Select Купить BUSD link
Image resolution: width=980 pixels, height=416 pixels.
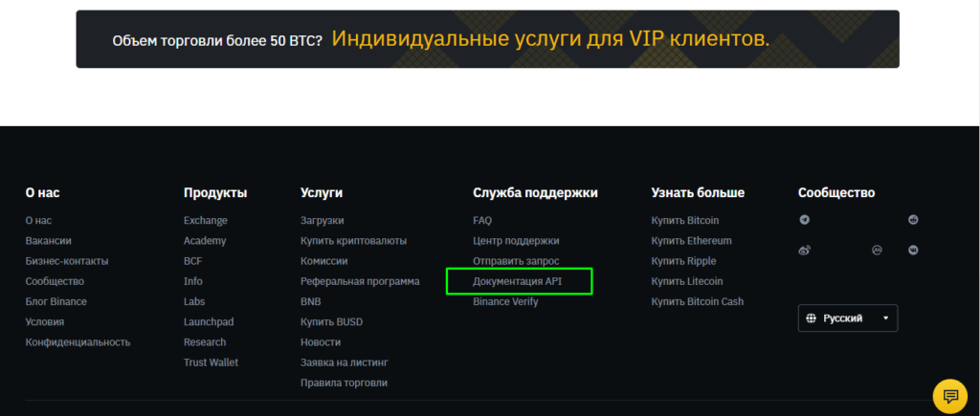click(x=331, y=321)
